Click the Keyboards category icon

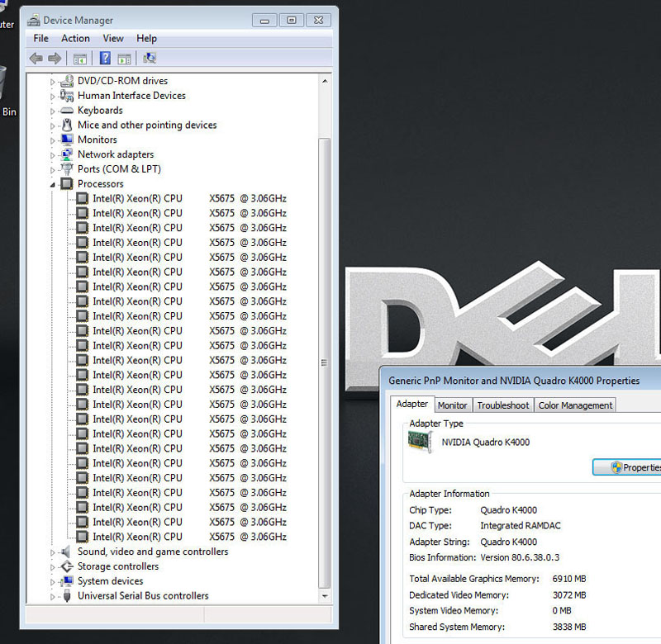coord(67,111)
